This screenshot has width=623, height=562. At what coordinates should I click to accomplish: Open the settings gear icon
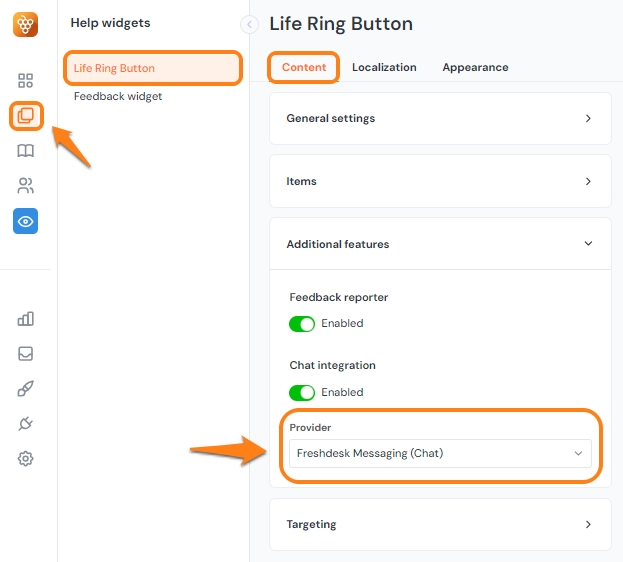[26, 459]
